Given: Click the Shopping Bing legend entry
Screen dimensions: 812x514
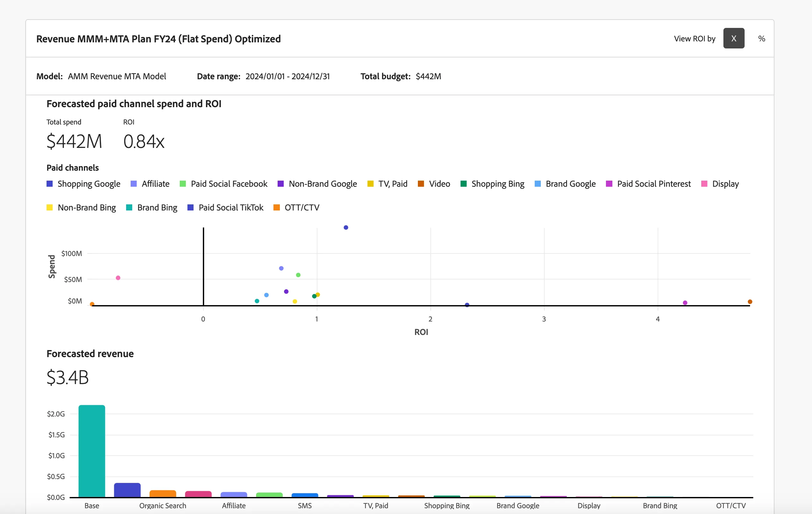Looking at the screenshot, I should (492, 184).
